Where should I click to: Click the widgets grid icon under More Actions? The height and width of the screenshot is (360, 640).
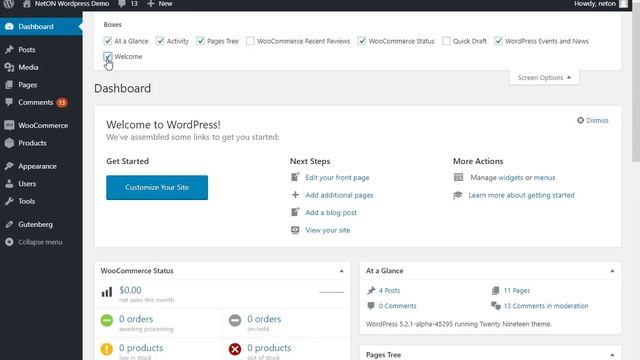coord(458,177)
